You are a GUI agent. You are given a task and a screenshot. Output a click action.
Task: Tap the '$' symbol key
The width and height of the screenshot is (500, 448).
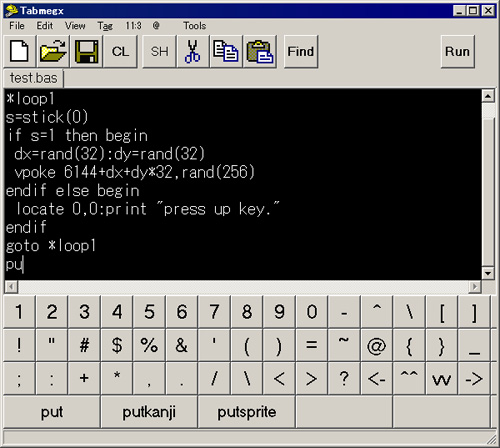(x=117, y=345)
